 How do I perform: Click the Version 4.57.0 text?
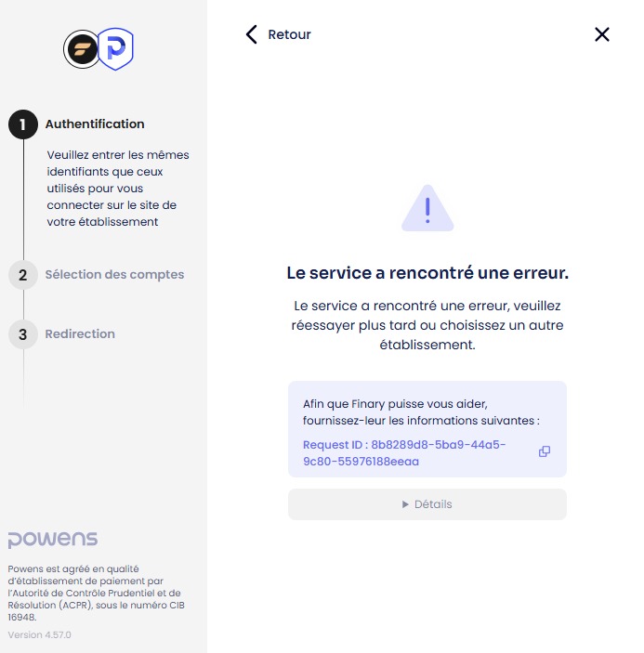pyautogui.click(x=39, y=634)
